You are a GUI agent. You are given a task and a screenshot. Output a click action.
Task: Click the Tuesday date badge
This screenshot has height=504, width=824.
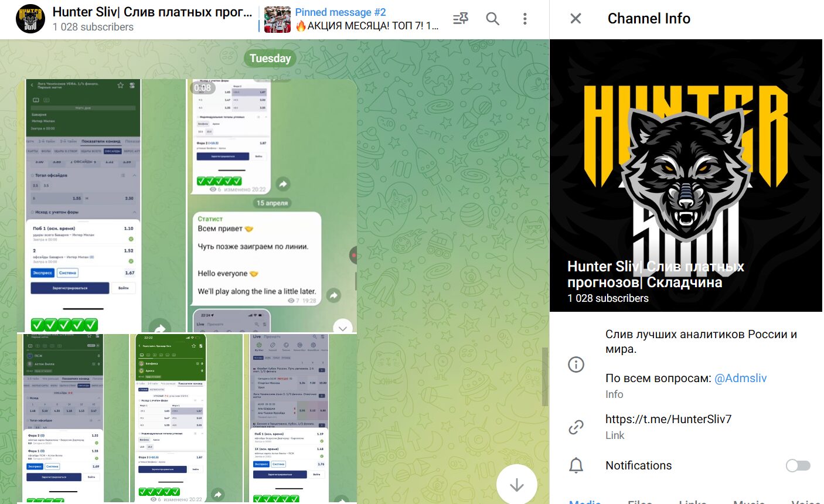click(270, 58)
